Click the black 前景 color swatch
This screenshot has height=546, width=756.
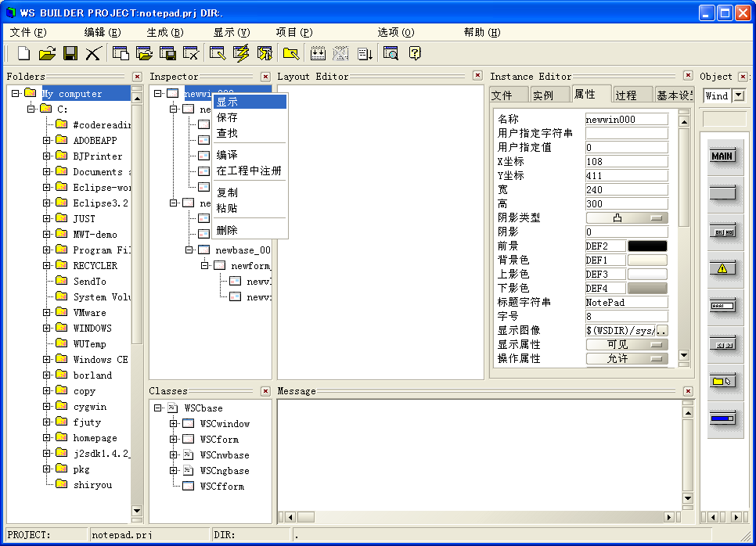[647, 246]
